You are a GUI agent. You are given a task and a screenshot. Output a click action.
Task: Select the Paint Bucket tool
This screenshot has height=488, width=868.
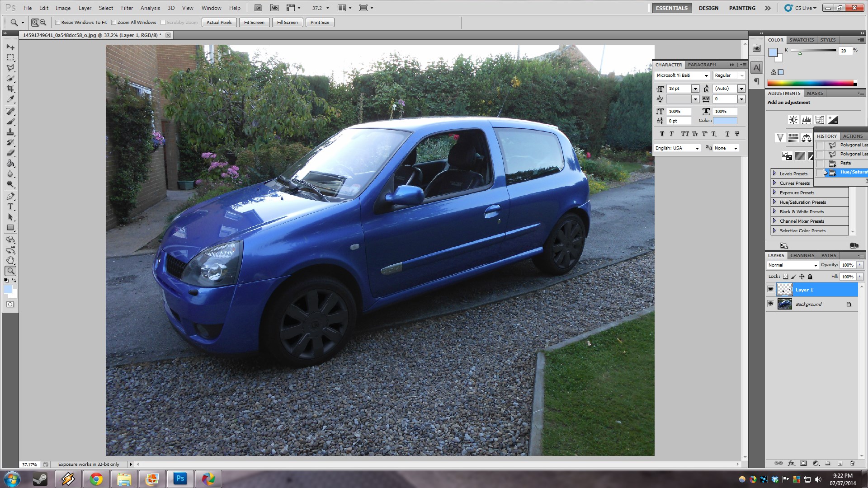(x=10, y=163)
